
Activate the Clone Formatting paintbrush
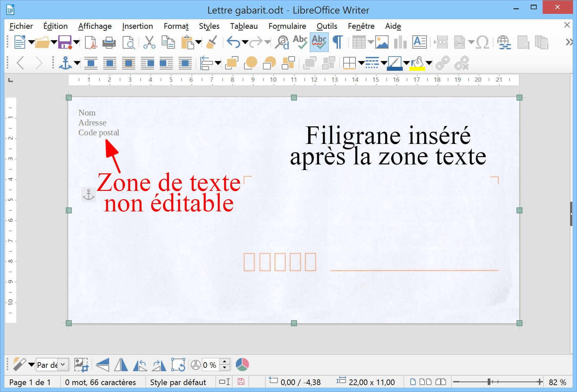(x=212, y=42)
